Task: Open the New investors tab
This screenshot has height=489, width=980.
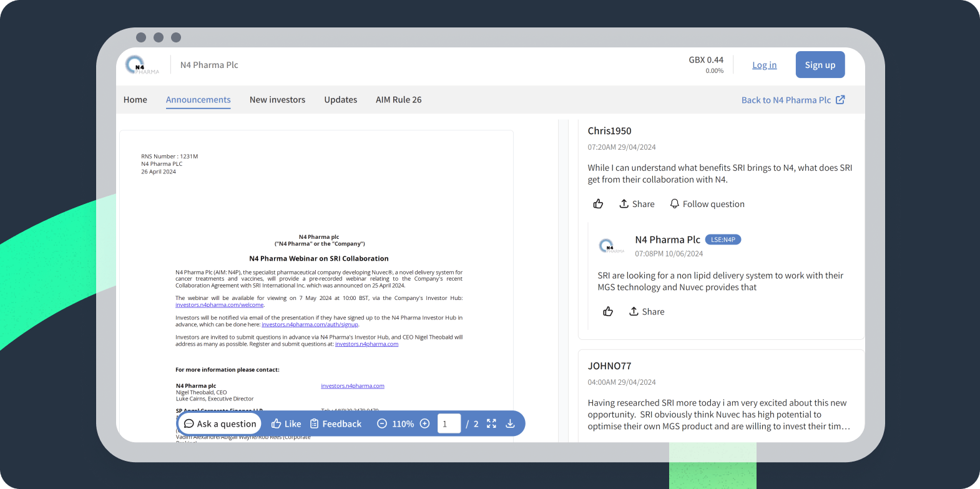Action: coord(277,100)
